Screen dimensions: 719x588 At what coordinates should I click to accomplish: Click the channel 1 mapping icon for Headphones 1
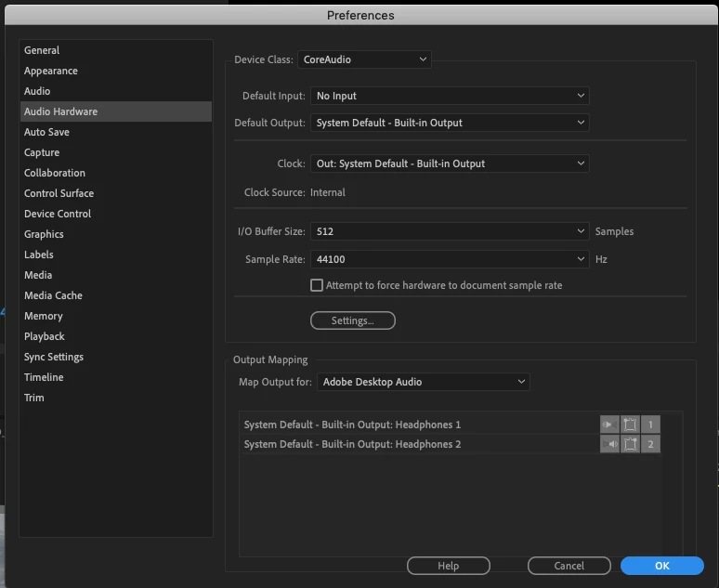(x=650, y=425)
